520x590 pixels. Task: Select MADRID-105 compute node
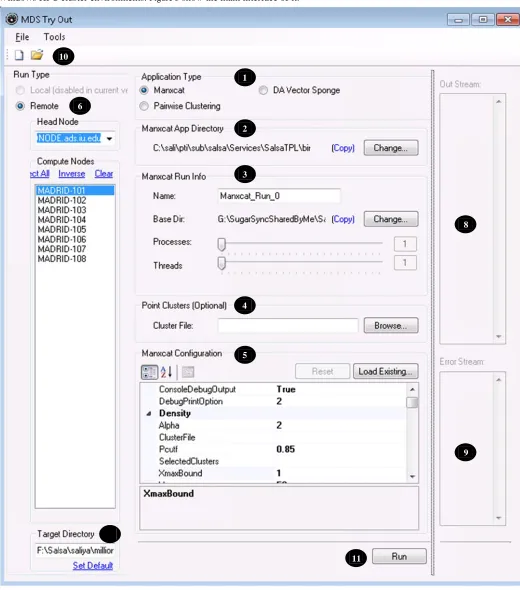click(x=75, y=230)
